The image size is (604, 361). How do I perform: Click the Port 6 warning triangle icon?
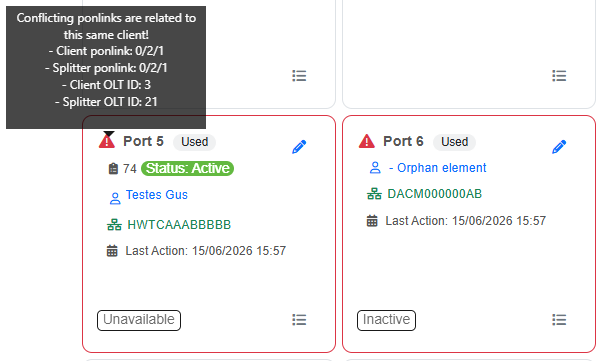[x=367, y=141]
